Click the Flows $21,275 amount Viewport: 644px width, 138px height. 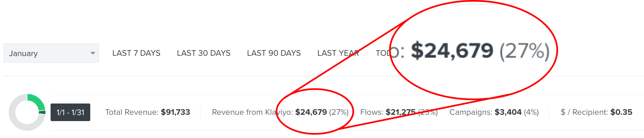[400, 112]
